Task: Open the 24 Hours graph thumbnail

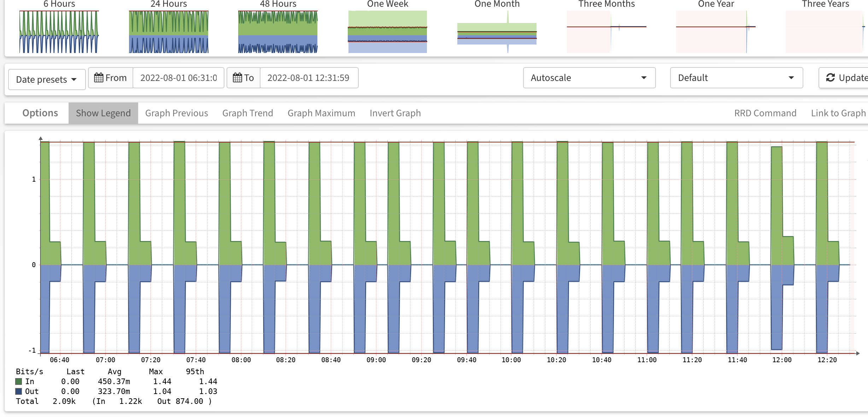Action: point(169,31)
